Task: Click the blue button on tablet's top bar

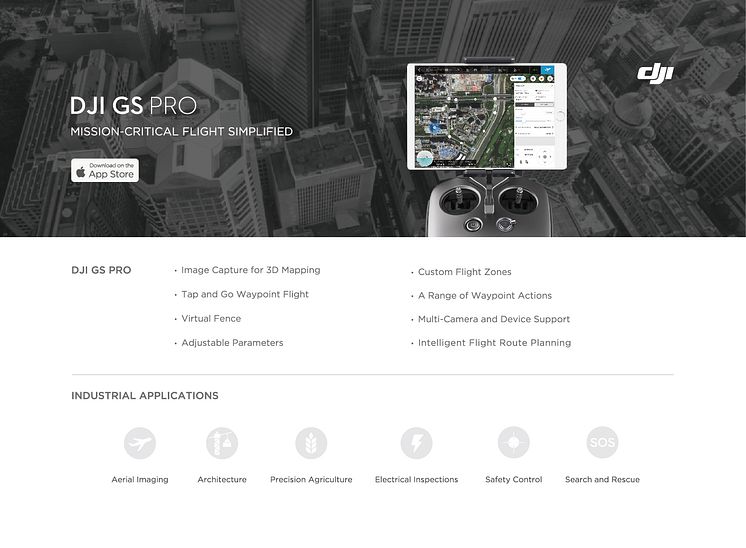Action: [547, 70]
